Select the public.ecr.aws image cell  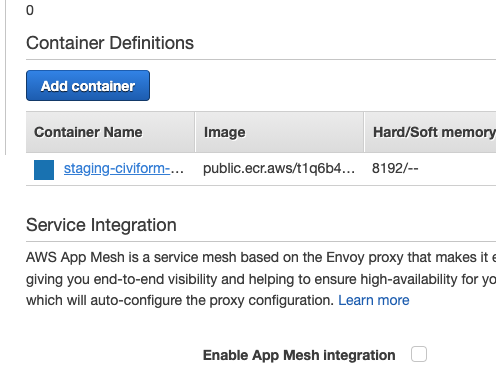pos(279,169)
